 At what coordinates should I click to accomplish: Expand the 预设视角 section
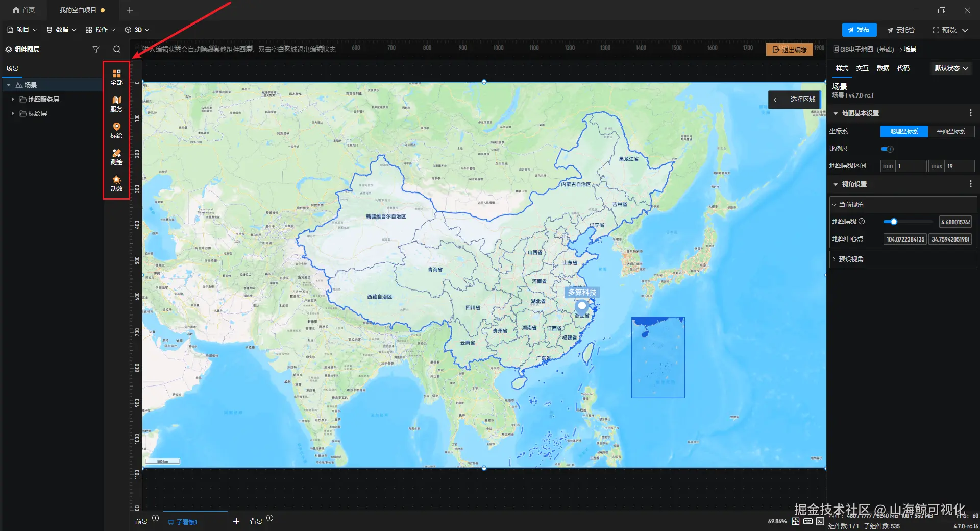coord(903,259)
